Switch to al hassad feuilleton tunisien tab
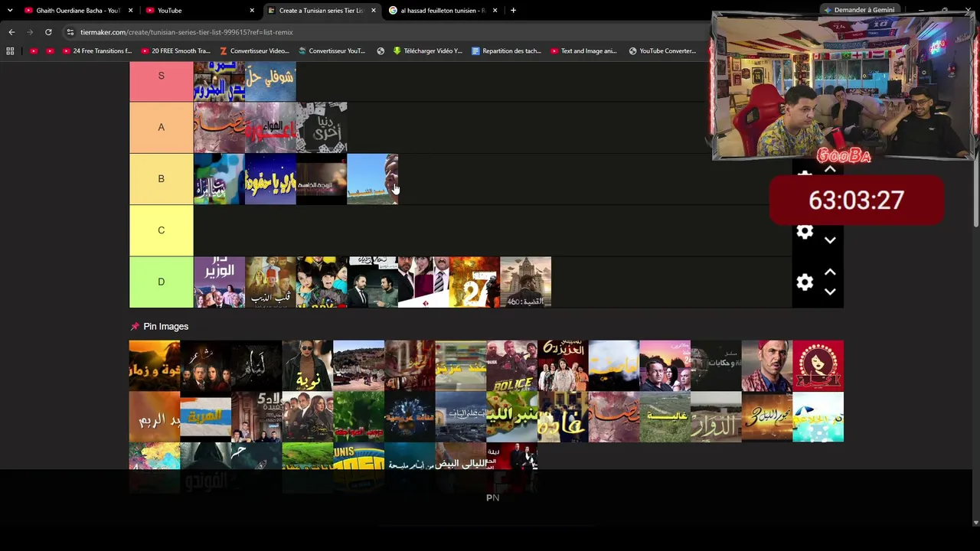This screenshot has height=551, width=980. 443,11
